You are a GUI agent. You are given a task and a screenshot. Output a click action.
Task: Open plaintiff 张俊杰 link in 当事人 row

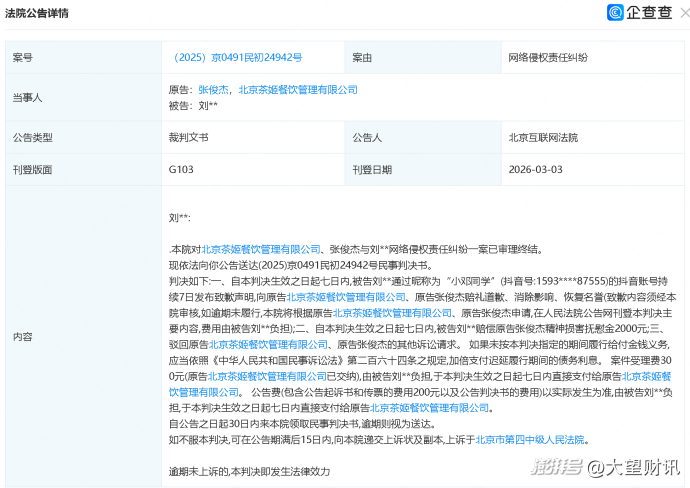coord(213,90)
